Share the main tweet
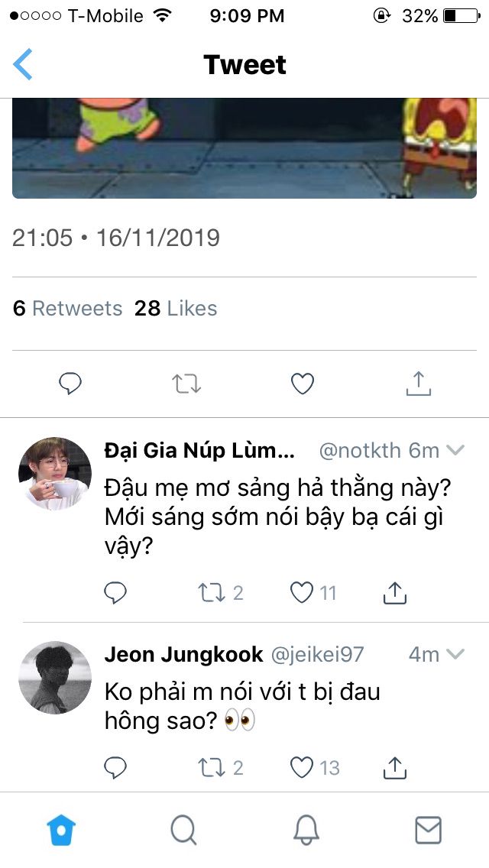Screen dimensions: 489x868 point(418,384)
